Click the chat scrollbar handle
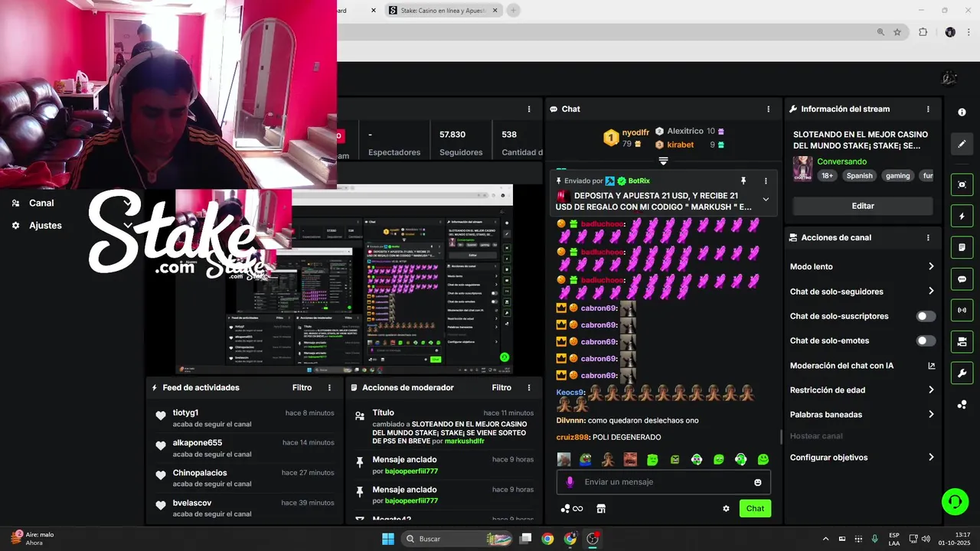The height and width of the screenshot is (551, 980). (781, 437)
